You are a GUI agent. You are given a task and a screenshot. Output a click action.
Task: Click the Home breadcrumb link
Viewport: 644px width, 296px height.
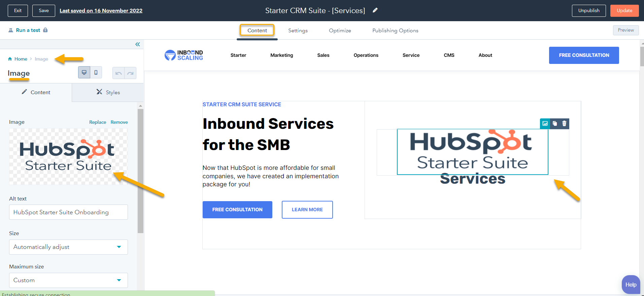[x=21, y=59]
